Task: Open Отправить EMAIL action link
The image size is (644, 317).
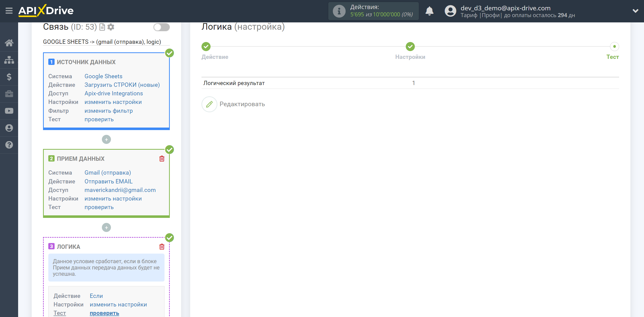Action: click(108, 181)
